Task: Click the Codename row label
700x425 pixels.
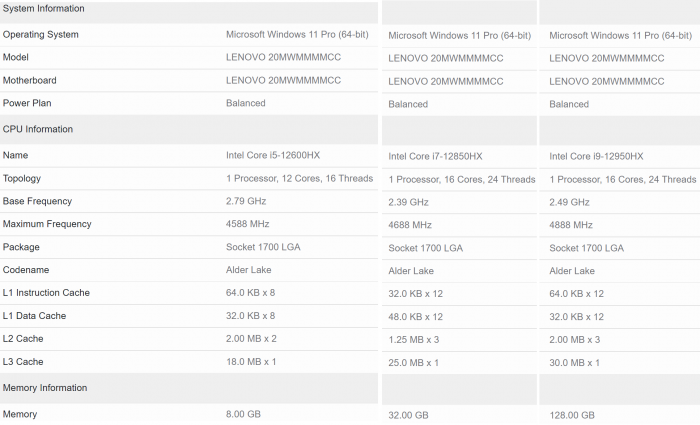Action: (25, 270)
